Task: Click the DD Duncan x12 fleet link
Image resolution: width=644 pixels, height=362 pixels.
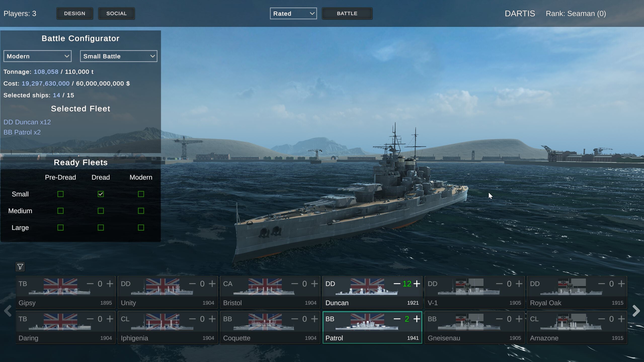Action: (27, 122)
